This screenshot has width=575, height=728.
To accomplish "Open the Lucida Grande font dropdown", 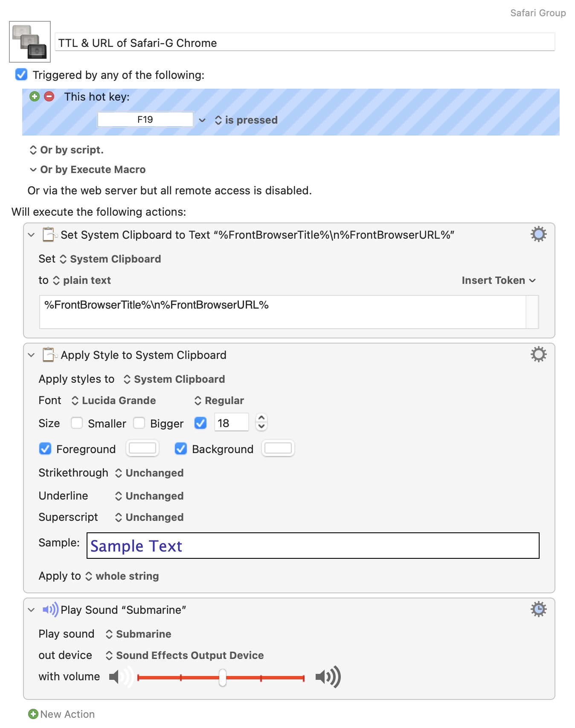I will [x=114, y=401].
